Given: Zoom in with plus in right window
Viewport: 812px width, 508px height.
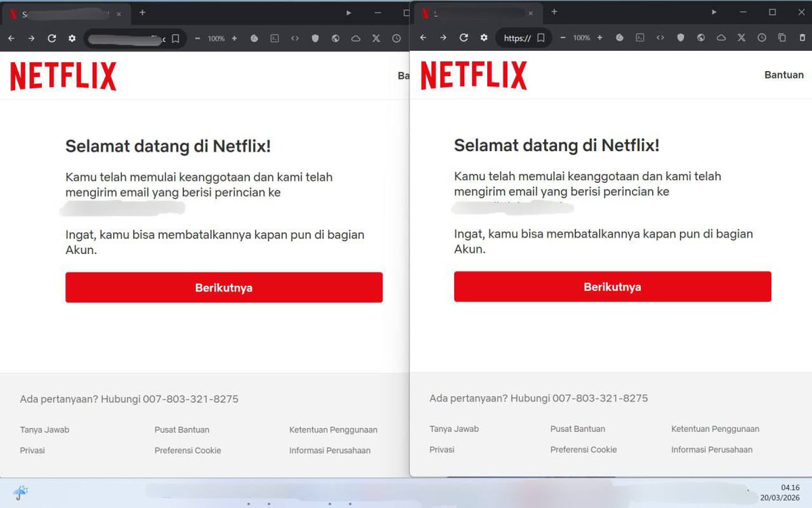Looking at the screenshot, I should coord(600,38).
